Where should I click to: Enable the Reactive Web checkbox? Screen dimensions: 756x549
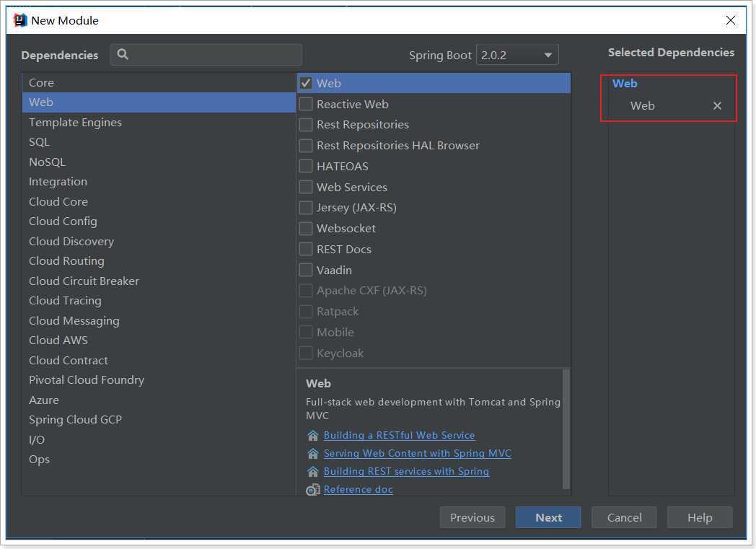(x=306, y=104)
